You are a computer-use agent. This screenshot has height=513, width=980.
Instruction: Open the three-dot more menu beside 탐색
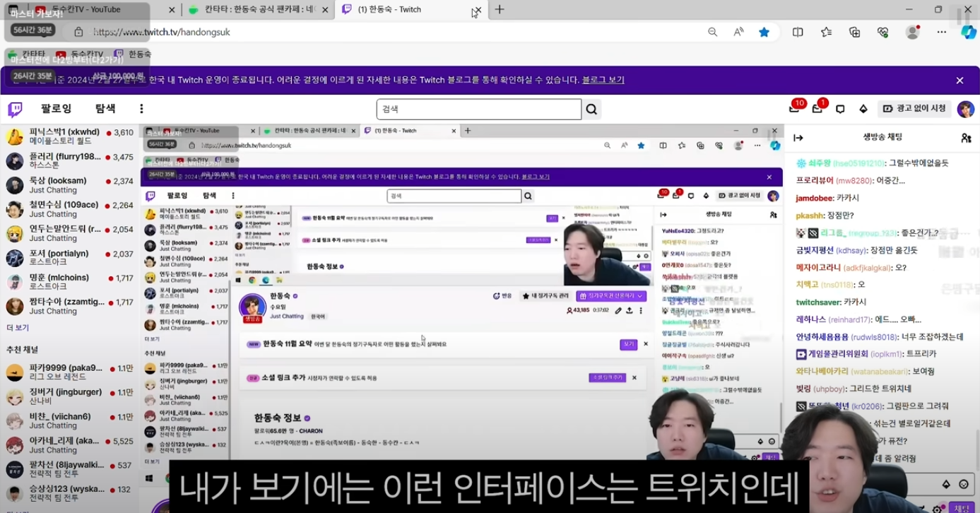[x=141, y=109]
